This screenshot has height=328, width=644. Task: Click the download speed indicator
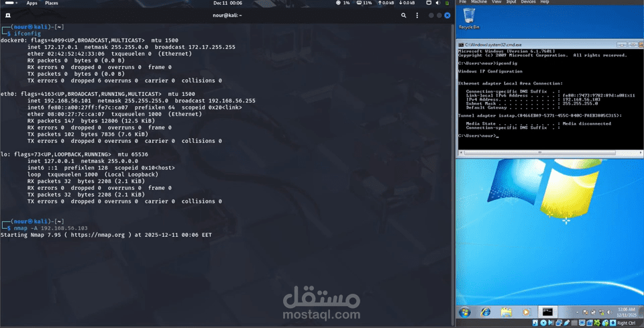(x=407, y=3)
